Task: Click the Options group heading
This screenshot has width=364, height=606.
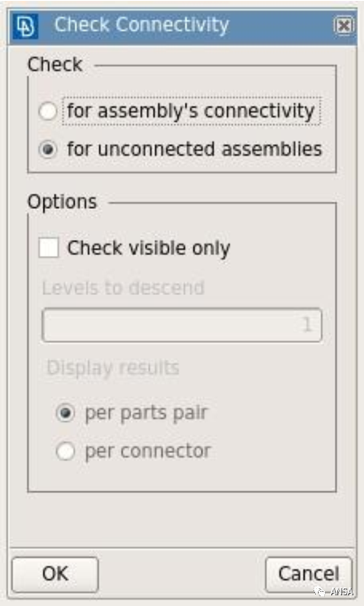Action: point(62,202)
